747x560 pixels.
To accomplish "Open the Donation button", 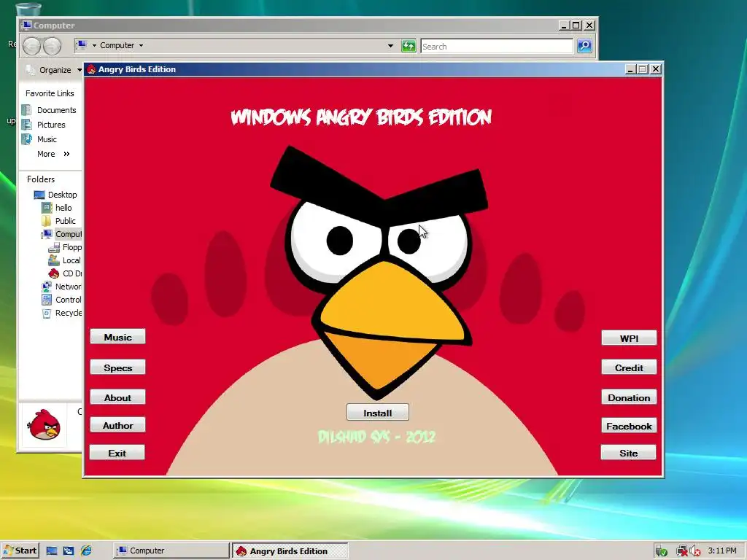I will pyautogui.click(x=629, y=397).
